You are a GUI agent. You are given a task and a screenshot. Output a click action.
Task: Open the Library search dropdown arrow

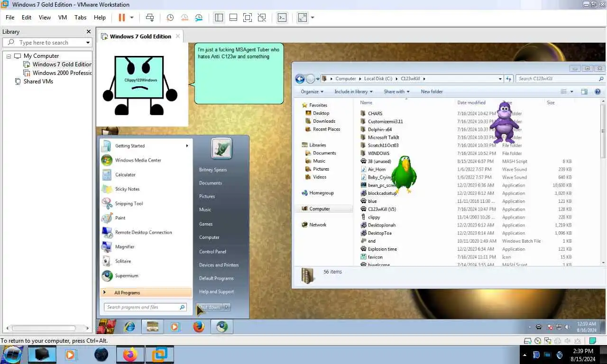(88, 43)
